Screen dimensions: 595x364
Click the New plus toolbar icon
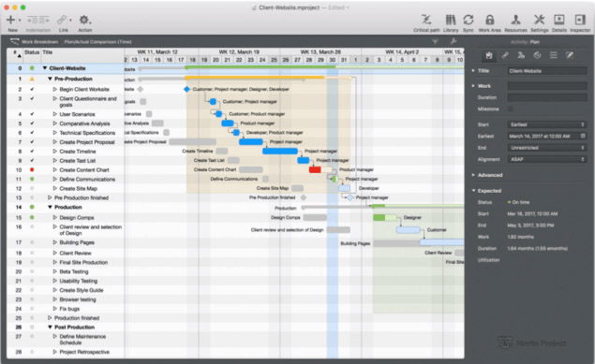[x=10, y=20]
